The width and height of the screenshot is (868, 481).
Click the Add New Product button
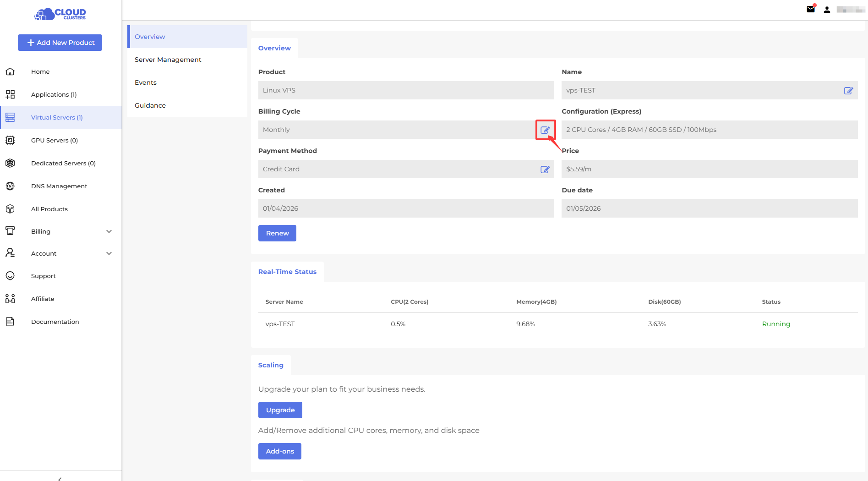(60, 43)
